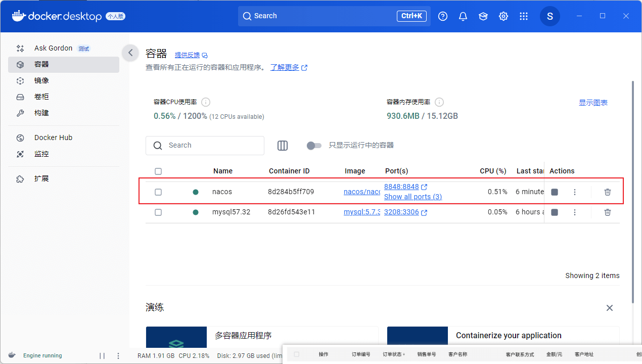Toggle 只显示运行中的容器 switch
This screenshot has height=364, width=642.
[314, 146]
